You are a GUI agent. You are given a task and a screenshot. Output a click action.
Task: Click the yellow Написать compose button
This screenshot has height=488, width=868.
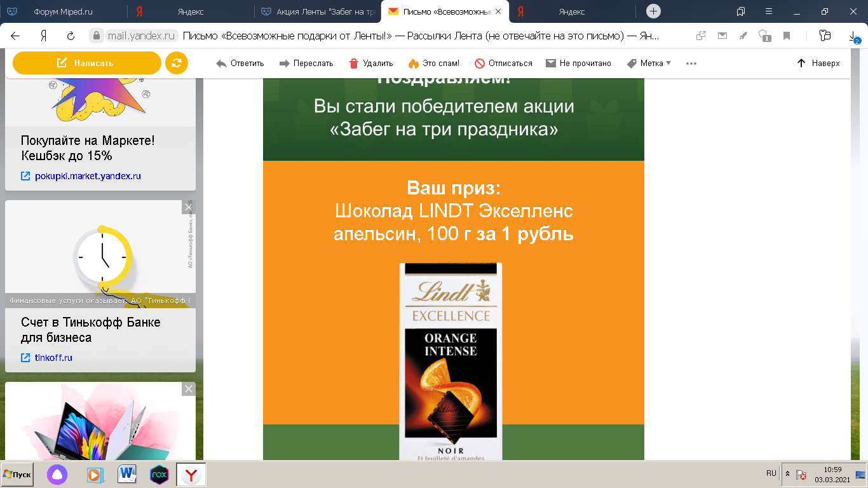pyautogui.click(x=87, y=63)
